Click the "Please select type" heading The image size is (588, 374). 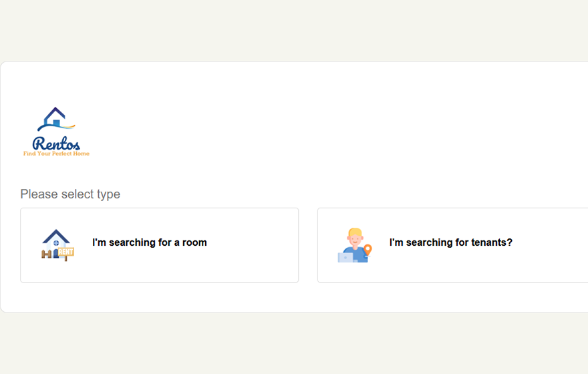[70, 194]
